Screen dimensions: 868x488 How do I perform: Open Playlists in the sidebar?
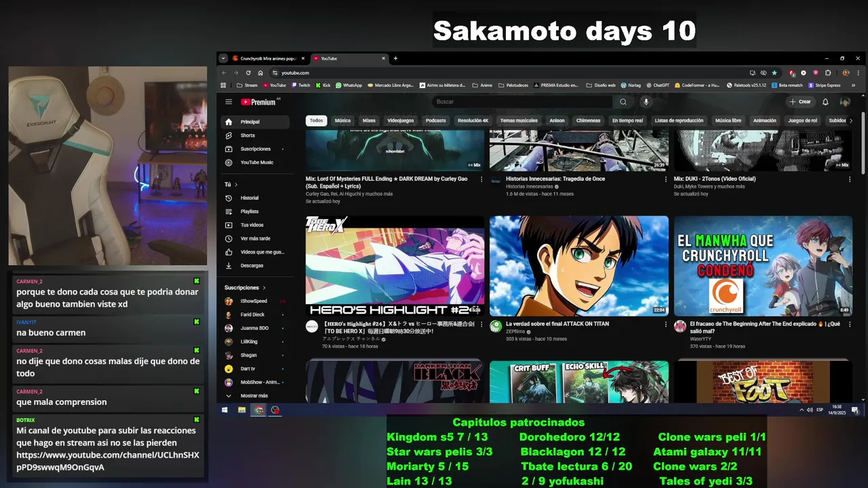click(255, 211)
